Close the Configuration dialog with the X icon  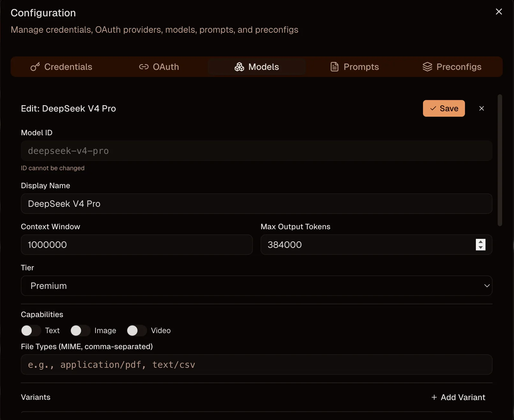pos(499,12)
